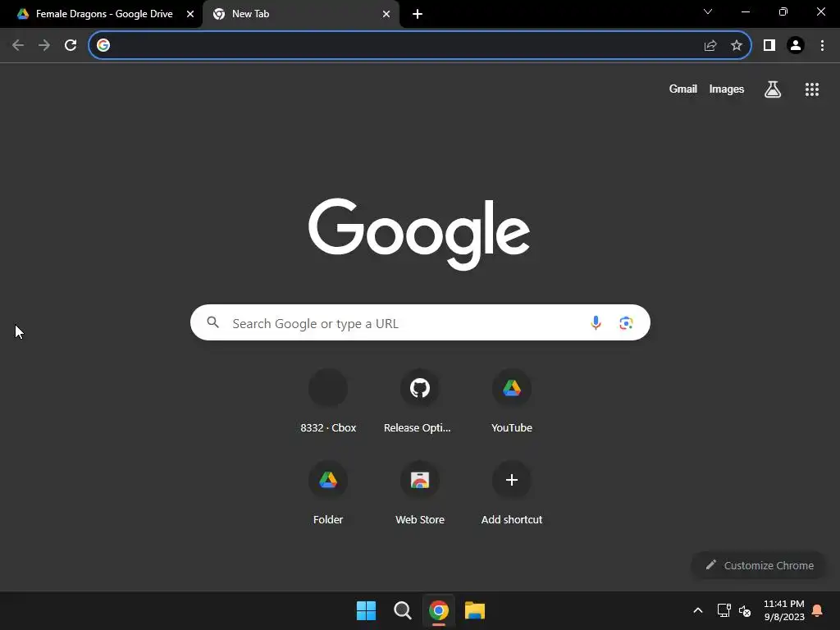The image size is (840, 630).
Task: Select the New Tab tab
Action: (x=302, y=15)
